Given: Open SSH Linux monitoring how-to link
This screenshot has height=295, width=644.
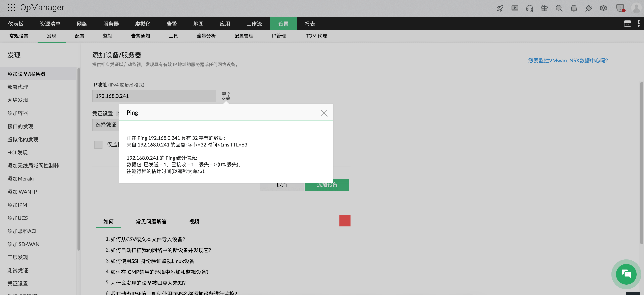Looking at the screenshot, I should [152, 261].
